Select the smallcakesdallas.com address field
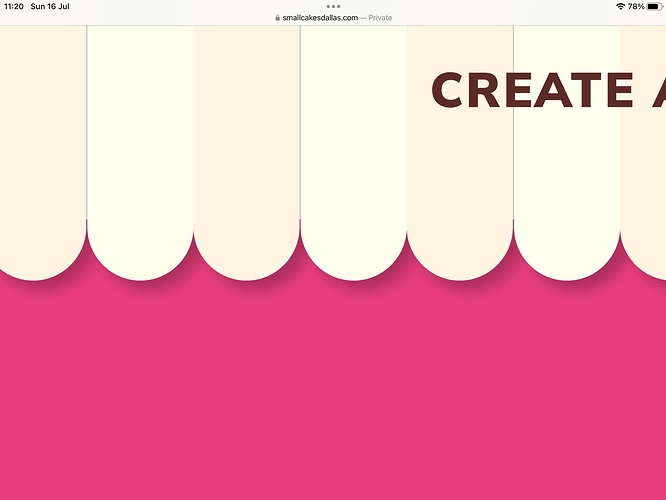This screenshot has height=500, width=666. click(x=320, y=18)
